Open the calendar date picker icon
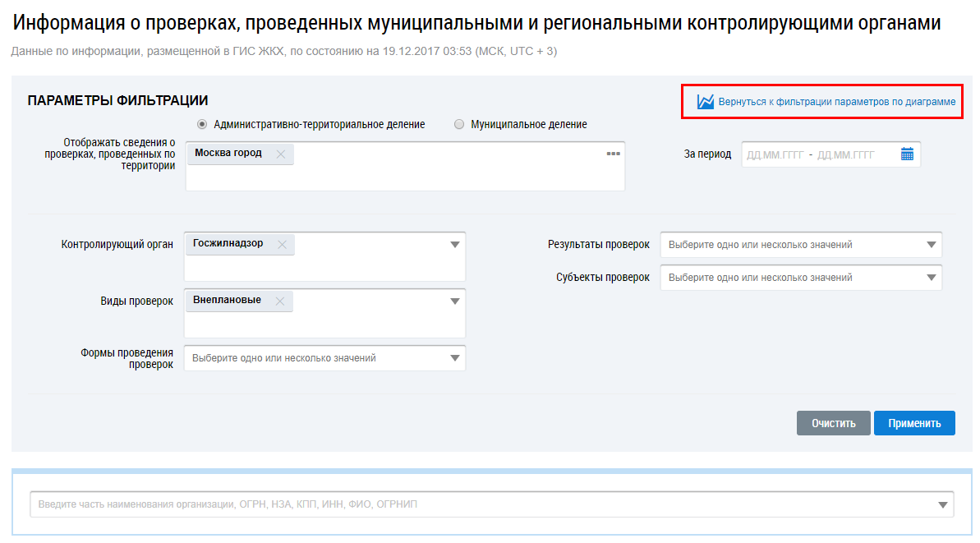Screen dimensions: 980x543 907,154
